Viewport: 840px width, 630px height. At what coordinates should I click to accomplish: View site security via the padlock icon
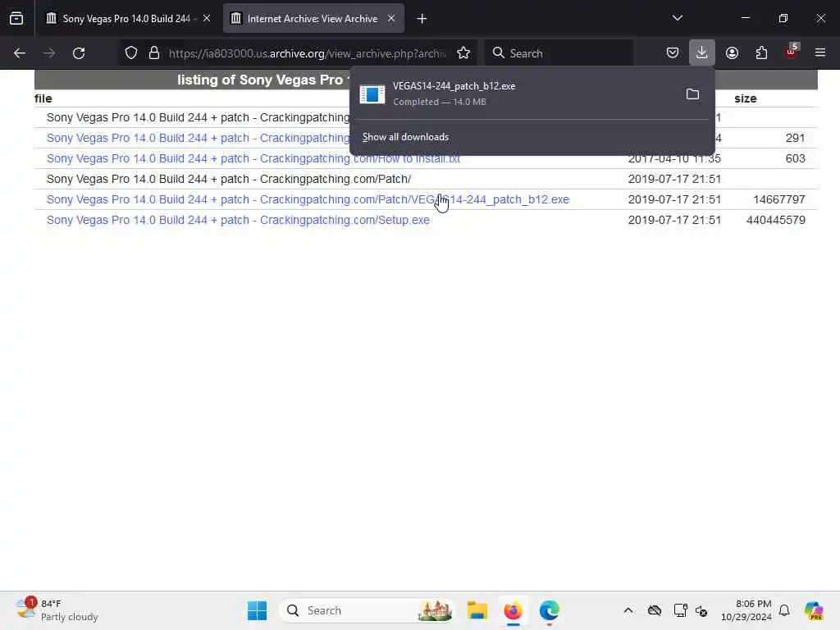[x=154, y=53]
